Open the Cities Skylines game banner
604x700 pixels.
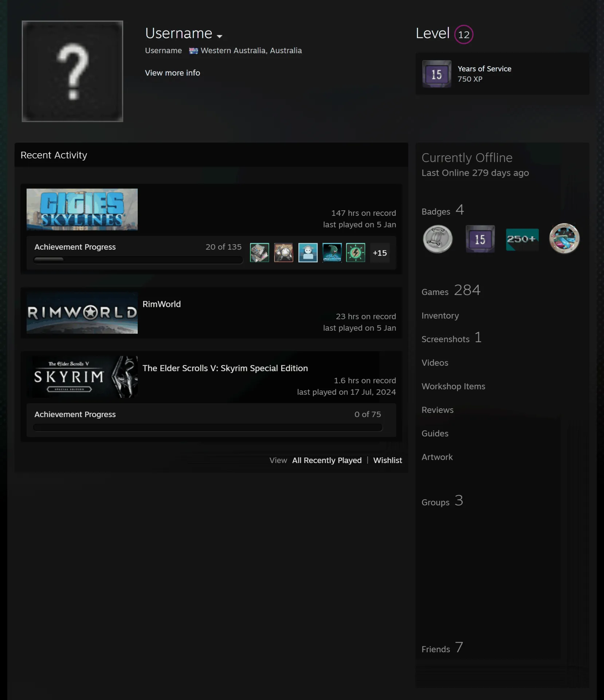tap(82, 209)
